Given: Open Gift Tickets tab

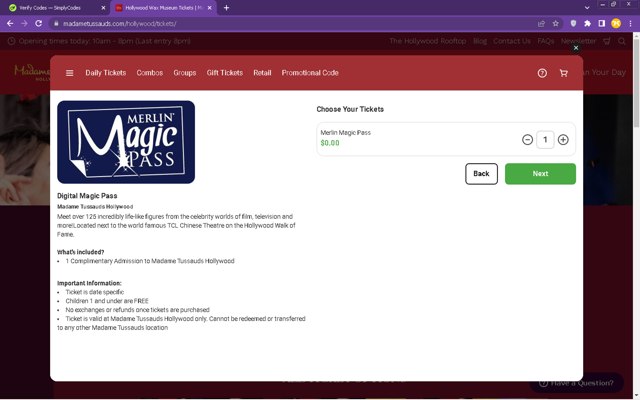Looking at the screenshot, I should pos(224,73).
